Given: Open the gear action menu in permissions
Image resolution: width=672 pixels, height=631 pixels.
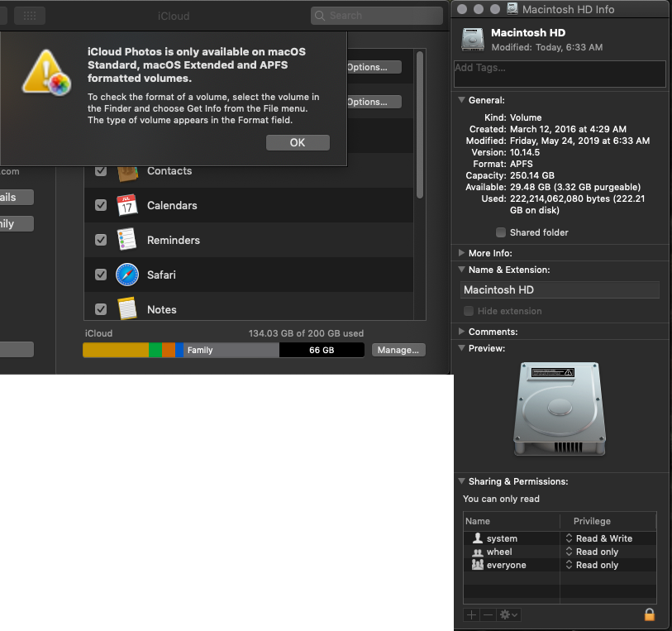Looking at the screenshot, I should pyautogui.click(x=508, y=614).
